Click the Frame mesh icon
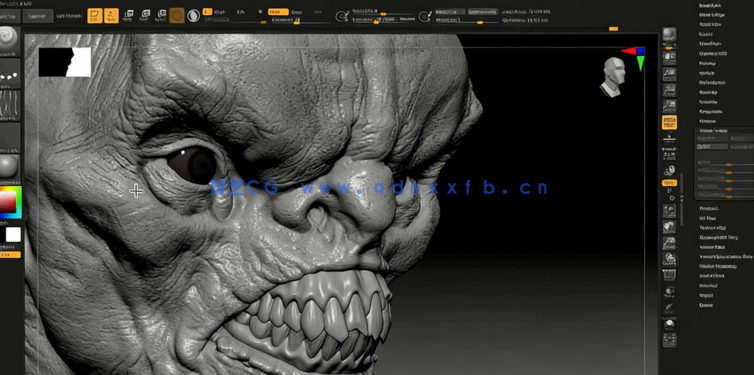The height and width of the screenshot is (375, 754). pyautogui.click(x=669, y=211)
